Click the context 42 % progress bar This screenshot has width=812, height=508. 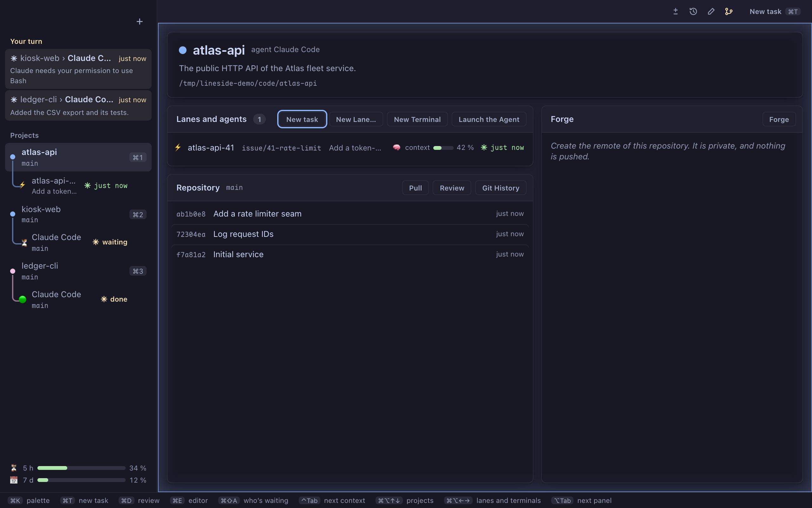[x=443, y=148]
